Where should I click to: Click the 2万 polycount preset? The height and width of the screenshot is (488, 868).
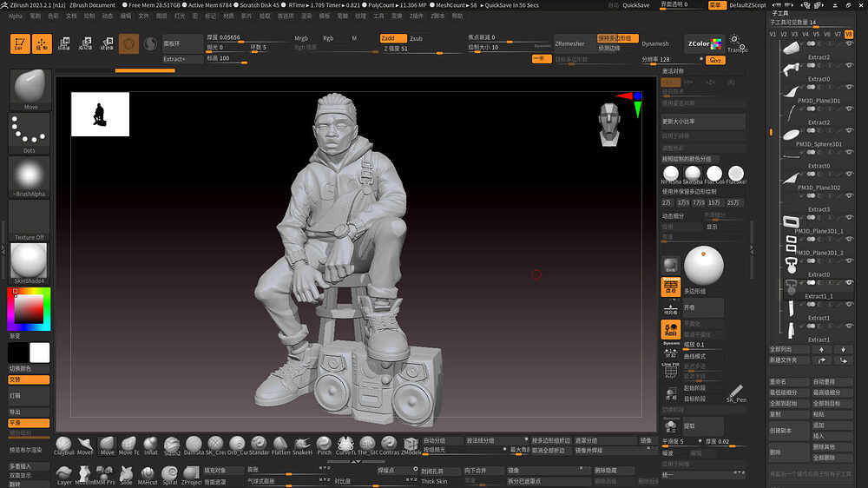tap(667, 202)
